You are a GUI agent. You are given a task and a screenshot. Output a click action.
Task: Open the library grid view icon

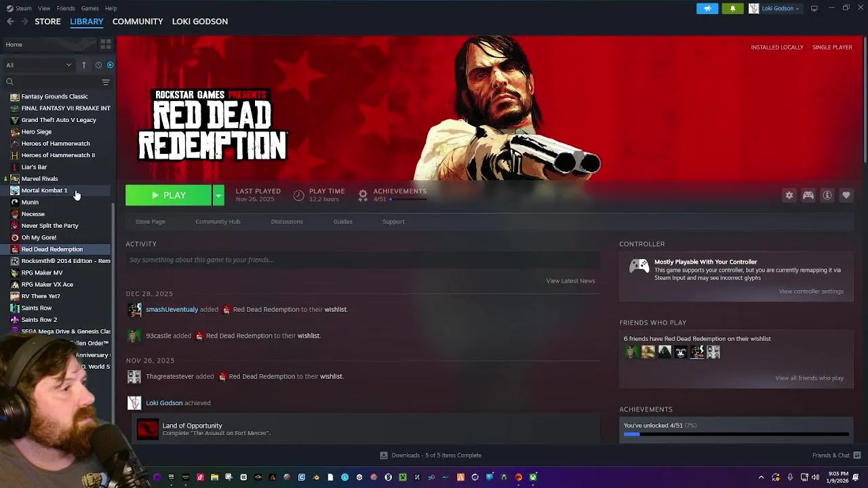tap(105, 44)
